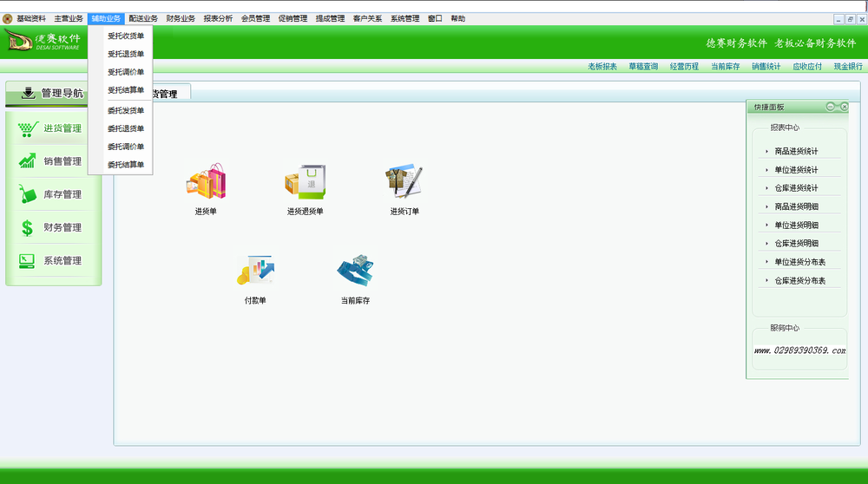Open 单位进货明细 report
Image resolution: width=868 pixels, height=484 pixels.
tap(796, 226)
